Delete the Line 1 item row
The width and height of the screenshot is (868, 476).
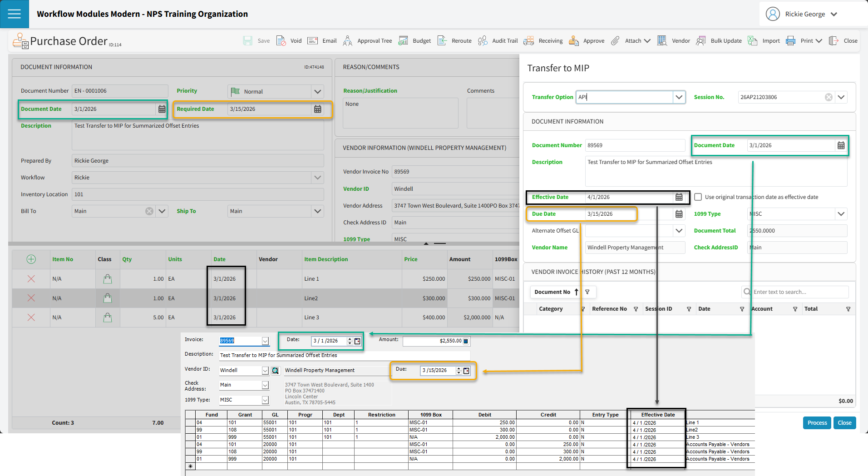(31, 279)
